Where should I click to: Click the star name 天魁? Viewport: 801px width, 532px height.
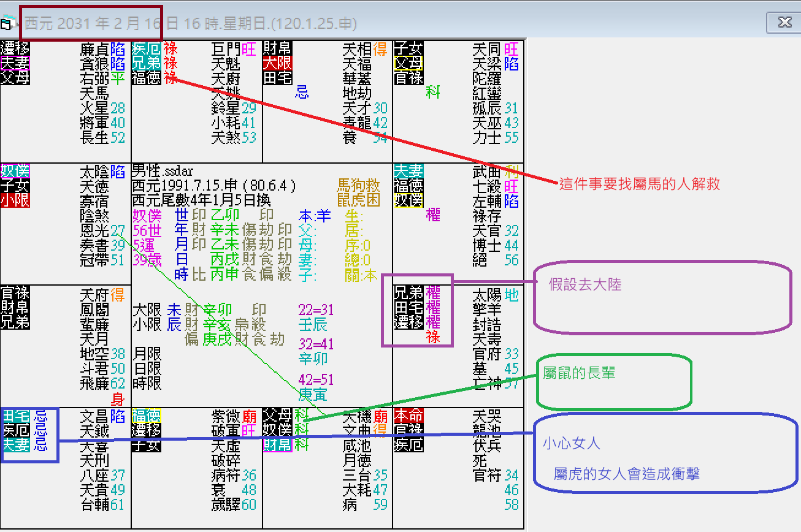point(226,64)
